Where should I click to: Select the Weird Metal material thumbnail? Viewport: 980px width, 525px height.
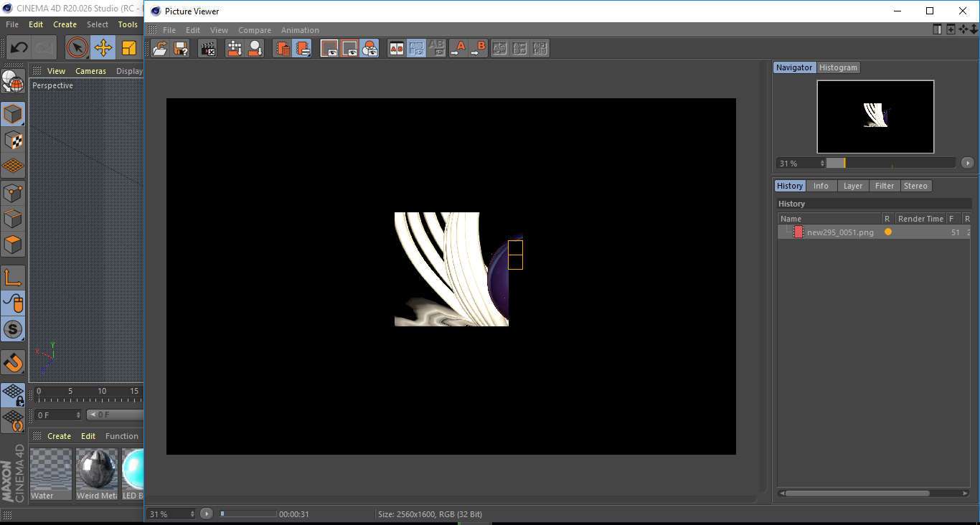[97, 474]
